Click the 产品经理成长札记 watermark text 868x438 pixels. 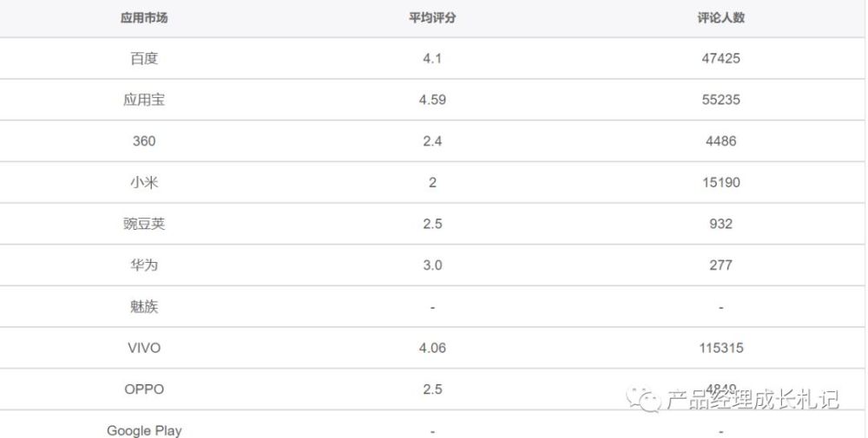tap(753, 399)
